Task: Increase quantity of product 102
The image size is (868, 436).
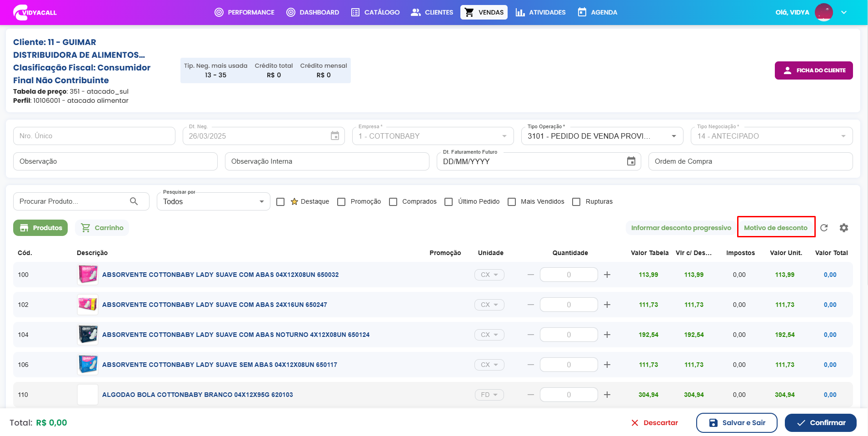Action: tap(607, 305)
